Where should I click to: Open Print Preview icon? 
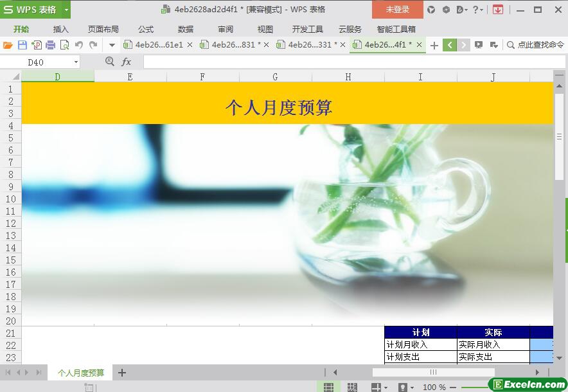[64, 45]
